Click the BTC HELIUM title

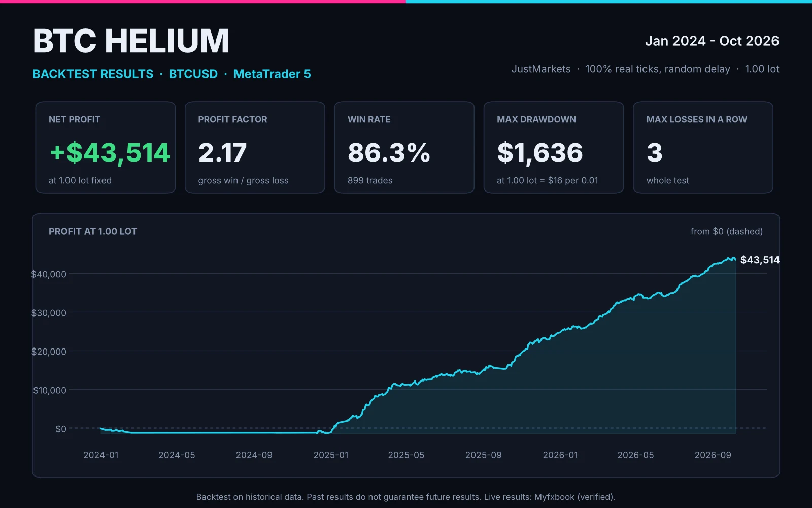click(131, 41)
